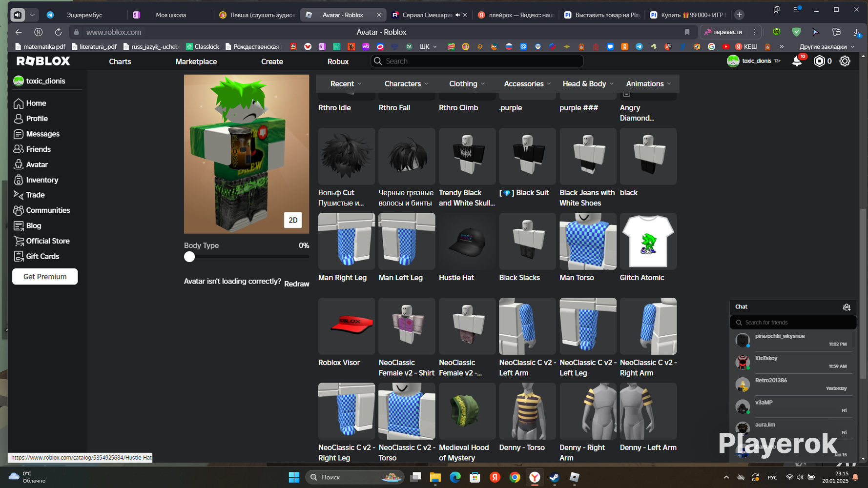Expand the Animations dropdown
This screenshot has width=868, height=488.
[648, 84]
